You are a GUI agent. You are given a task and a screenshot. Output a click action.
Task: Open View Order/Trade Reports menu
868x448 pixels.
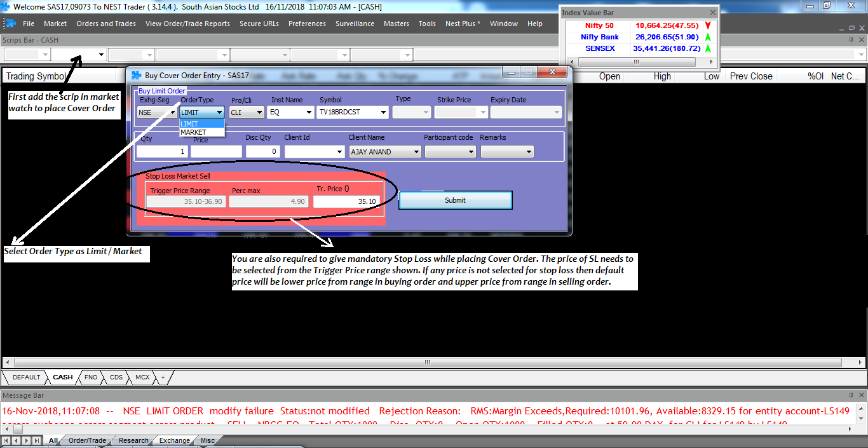[x=187, y=24]
